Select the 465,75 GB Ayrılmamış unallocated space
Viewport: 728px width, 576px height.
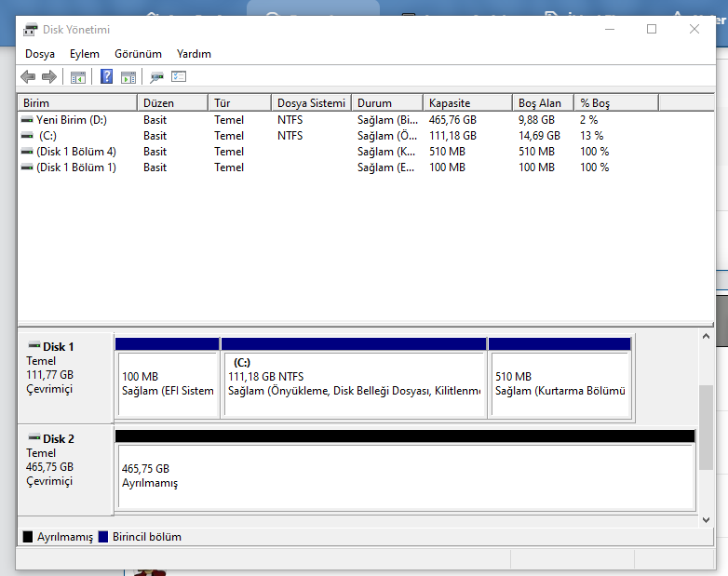(404, 476)
